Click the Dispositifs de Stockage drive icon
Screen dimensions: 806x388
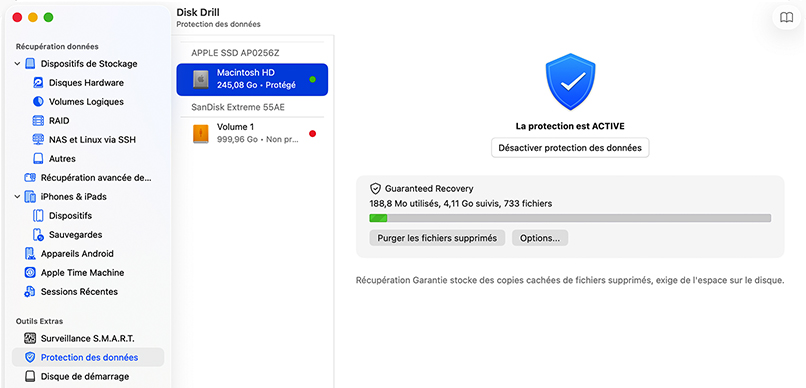pyautogui.click(x=30, y=64)
